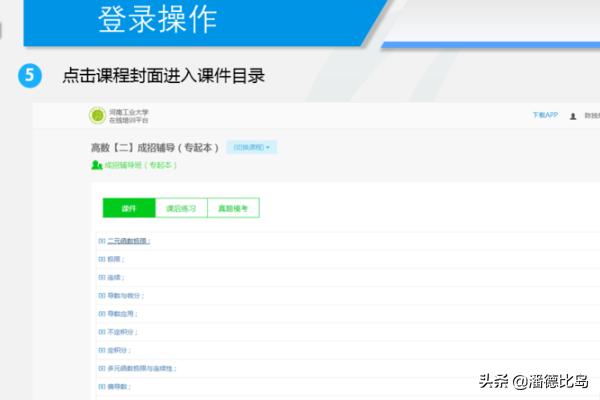
Task: Click the 高数【二】成招辅导（专起本）course title
Action: (x=155, y=147)
